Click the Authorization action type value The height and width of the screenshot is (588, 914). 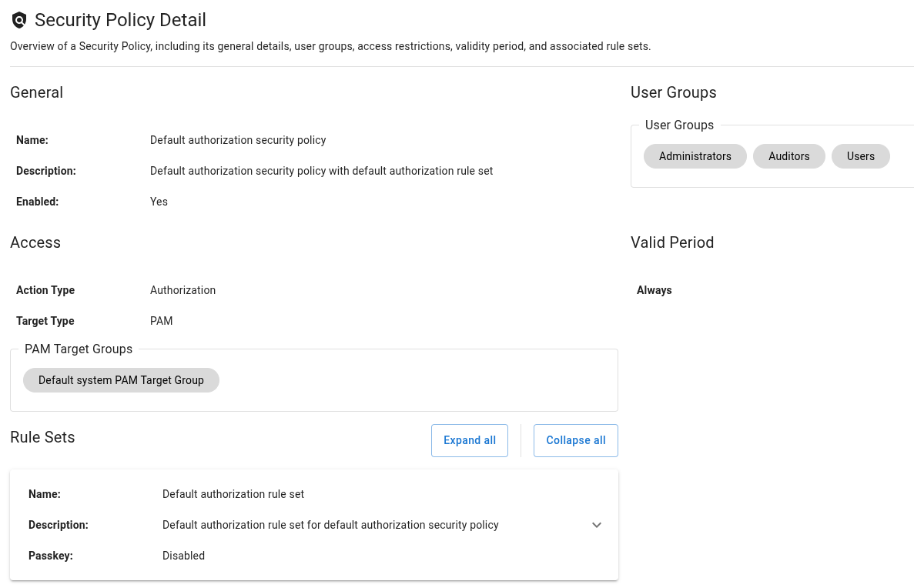(x=182, y=290)
